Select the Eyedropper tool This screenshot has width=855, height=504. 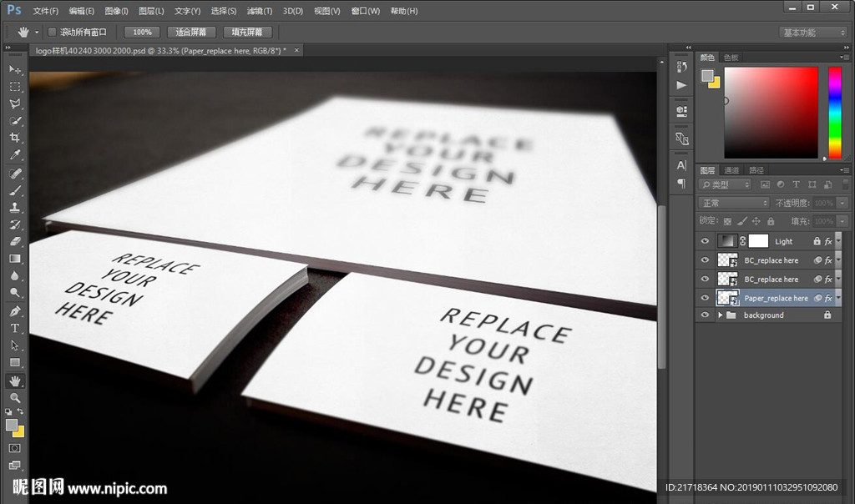[15, 154]
